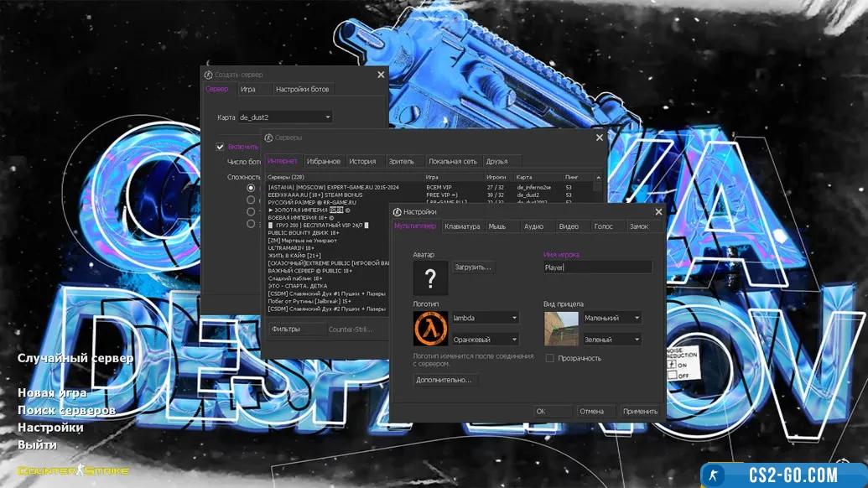868x488 pixels.
Task: Open the Зеленый crosshair color dropdown
Action: [611, 340]
